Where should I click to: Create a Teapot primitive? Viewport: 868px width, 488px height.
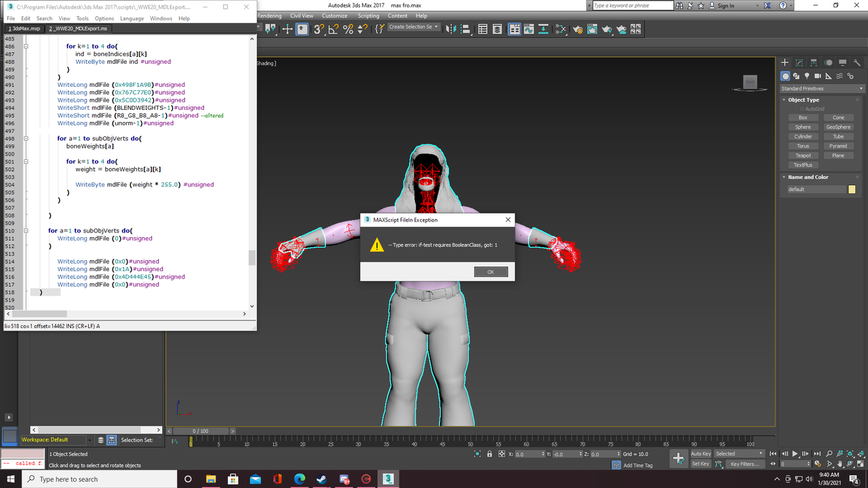pyautogui.click(x=803, y=155)
